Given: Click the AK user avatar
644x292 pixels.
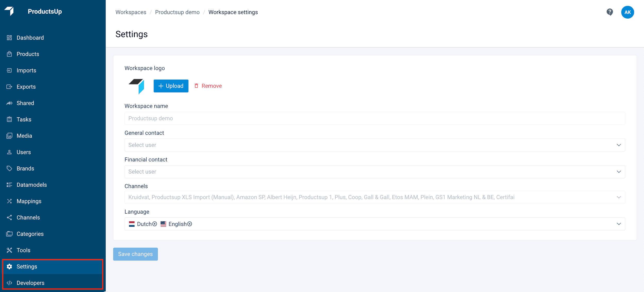Looking at the screenshot, I should click(x=628, y=12).
